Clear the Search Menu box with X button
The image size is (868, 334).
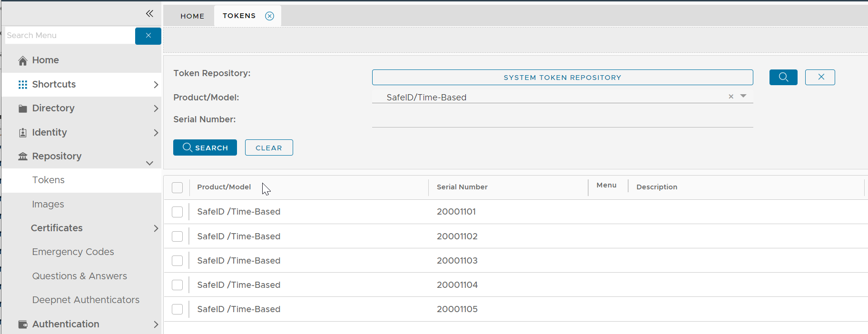(x=148, y=36)
